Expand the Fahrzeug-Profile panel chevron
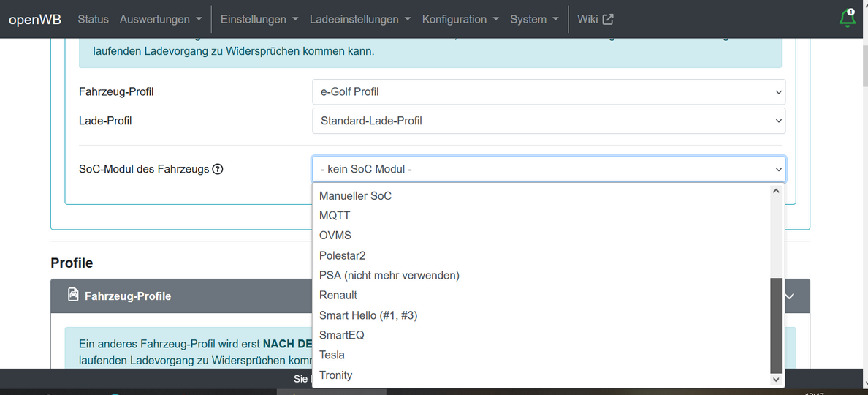Viewport: 868px width, 395px height. pyautogui.click(x=790, y=296)
